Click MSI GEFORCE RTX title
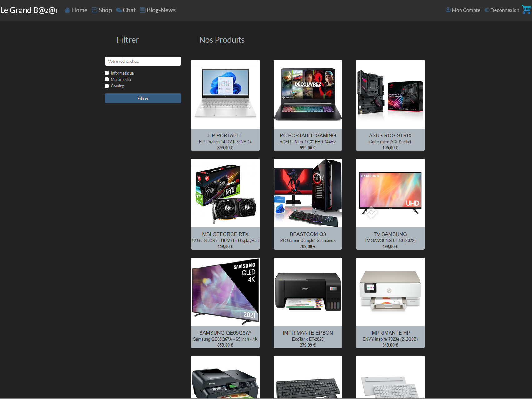Screen dimensions: 532x399 225,234
